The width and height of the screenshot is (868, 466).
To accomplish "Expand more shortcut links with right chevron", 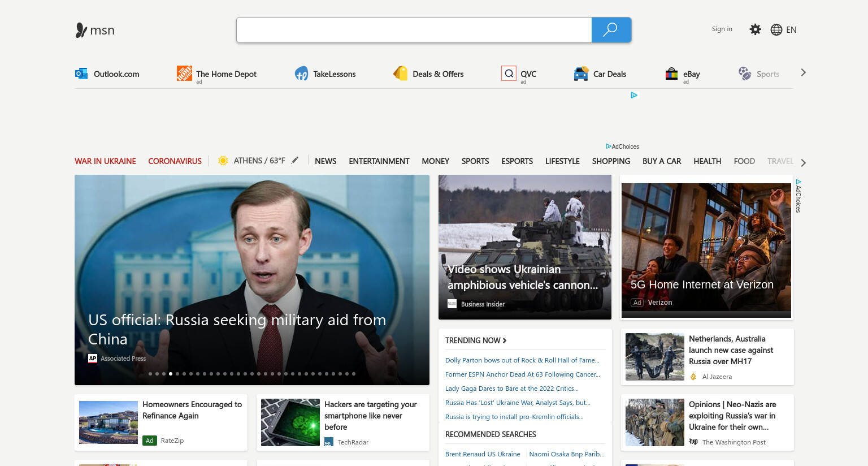I will click(x=803, y=73).
